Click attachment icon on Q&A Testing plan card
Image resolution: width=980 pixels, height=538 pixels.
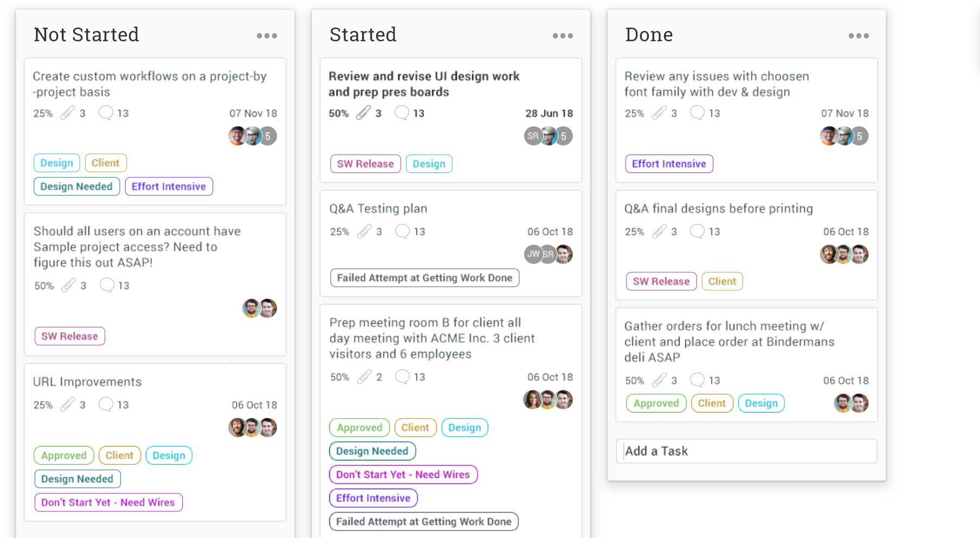coord(364,232)
